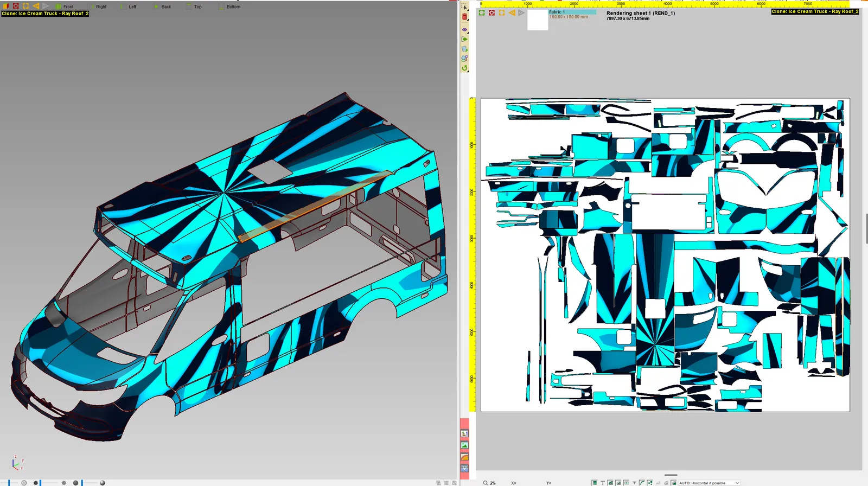Image resolution: width=868 pixels, height=486 pixels.
Task: Click the orange previous-zoom arrow in the 2D view
Action: click(512, 12)
